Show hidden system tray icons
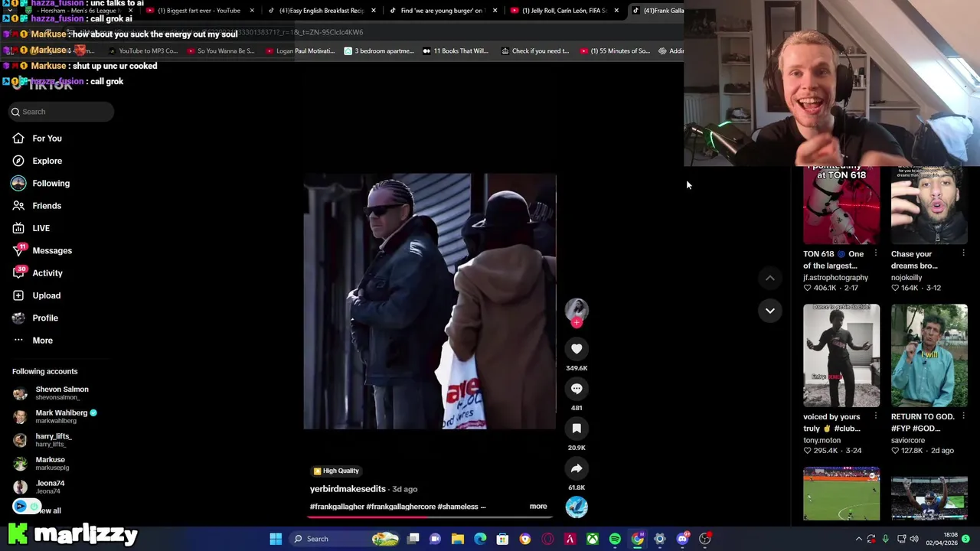 pos(858,539)
